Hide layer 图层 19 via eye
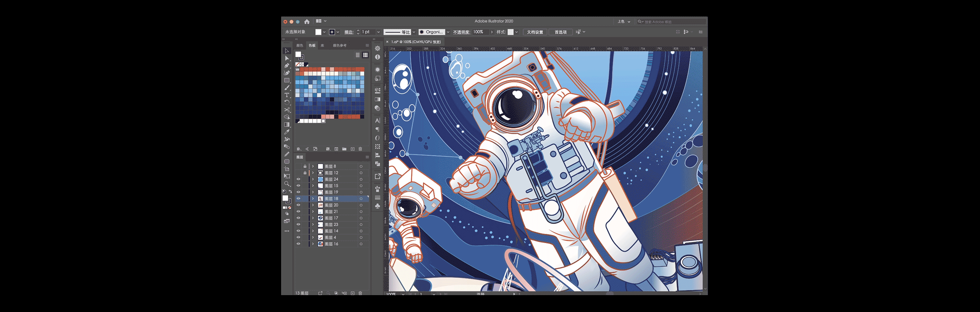This screenshot has height=312, width=980. tap(298, 192)
